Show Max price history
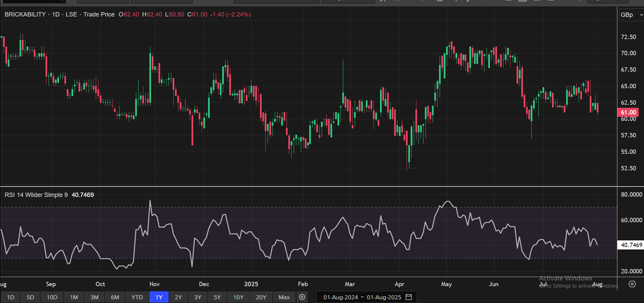The image size is (644, 303). coord(284,297)
